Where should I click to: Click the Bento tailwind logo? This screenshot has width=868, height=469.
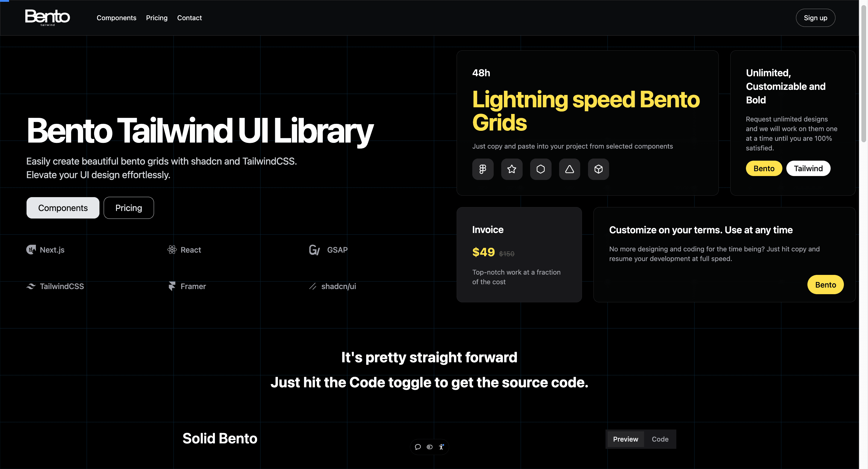coord(48,17)
